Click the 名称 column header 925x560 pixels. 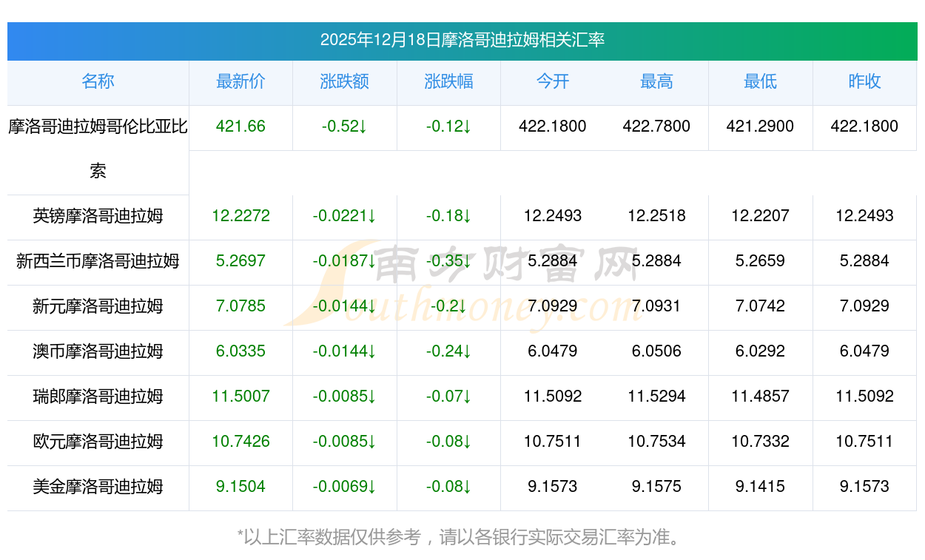click(x=98, y=82)
